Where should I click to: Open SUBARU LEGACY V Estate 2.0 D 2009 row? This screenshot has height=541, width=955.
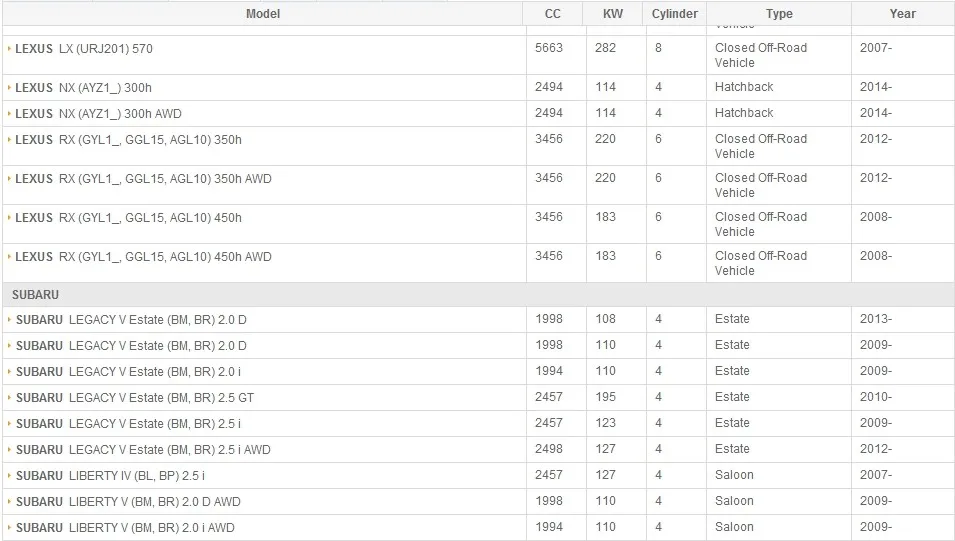pyautogui.click(x=131, y=346)
